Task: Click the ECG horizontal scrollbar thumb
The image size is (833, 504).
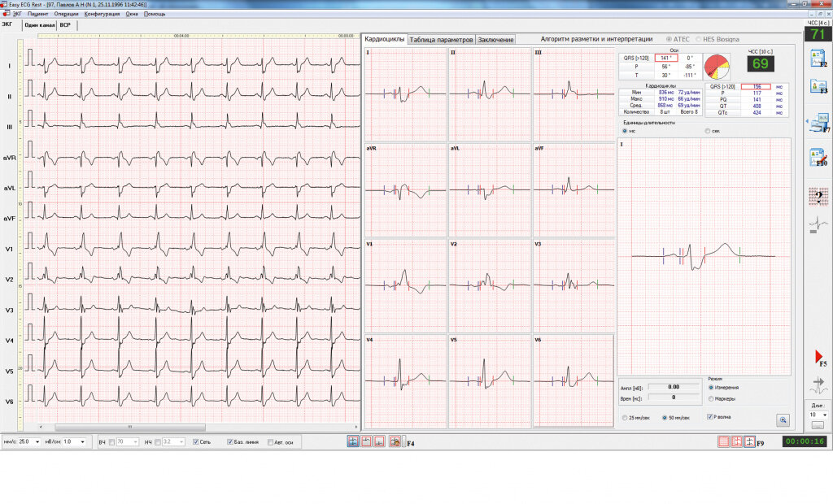Action: click(x=130, y=427)
